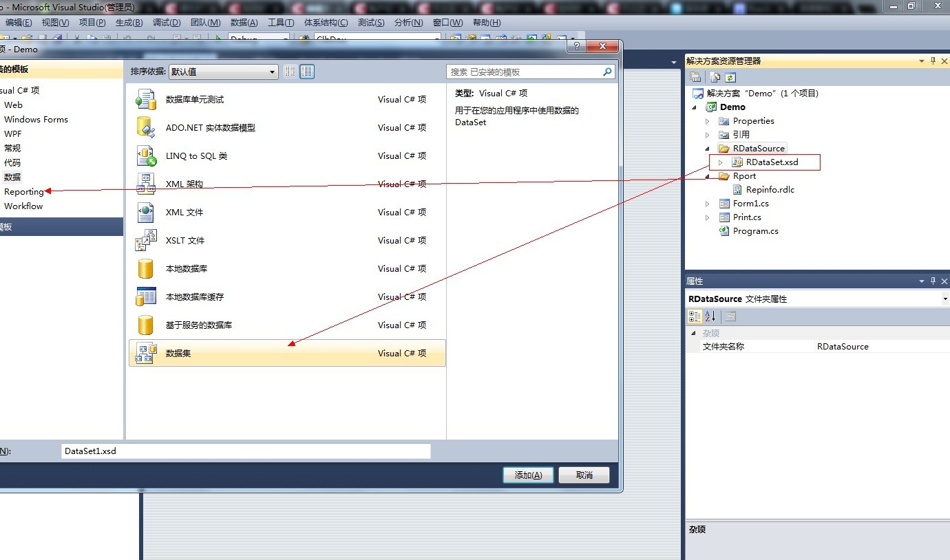Screen dimensions: 950x560
Task: Click the file name field containing DataSet1.xsd
Action: pyautogui.click(x=246, y=451)
